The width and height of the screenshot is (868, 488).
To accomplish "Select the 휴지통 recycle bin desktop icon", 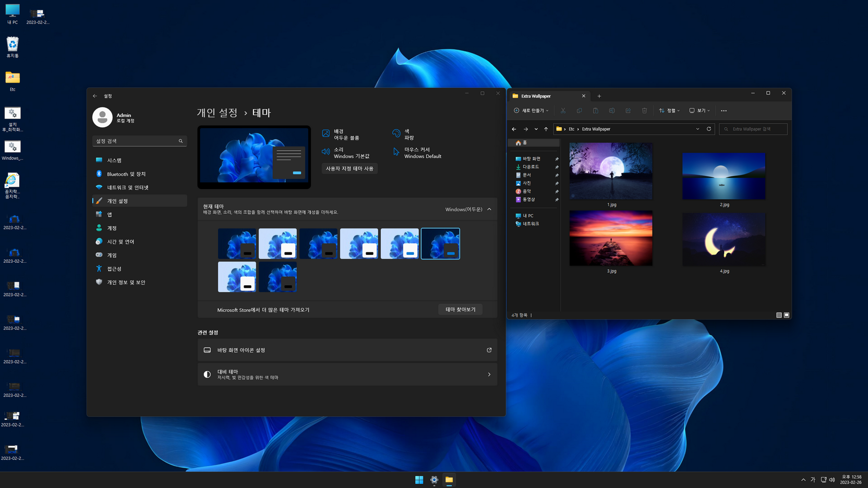I will tap(13, 47).
